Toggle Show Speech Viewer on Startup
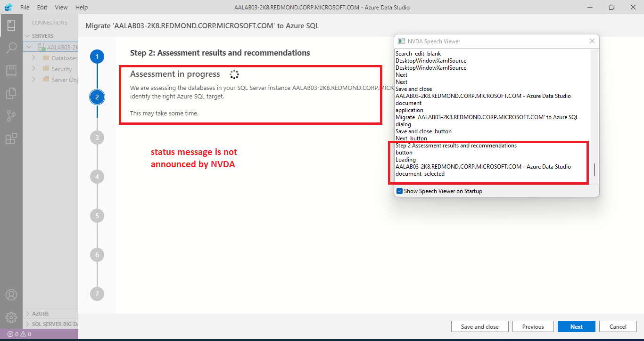Viewport: 644px width, 341px height. [400, 191]
